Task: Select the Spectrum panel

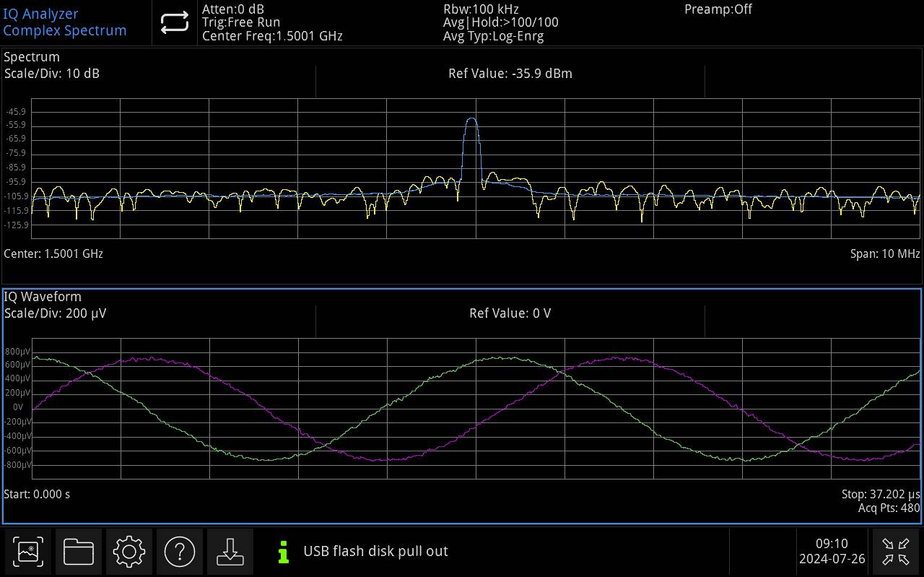Action: (31, 56)
